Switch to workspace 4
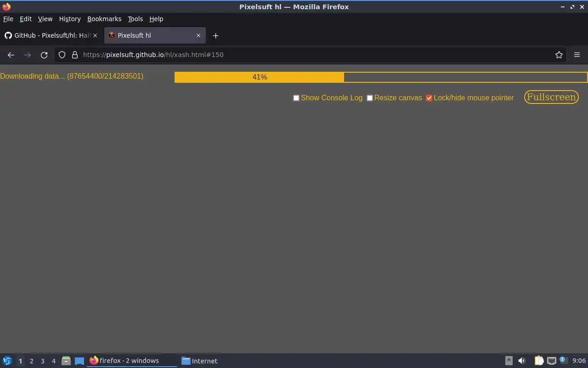The width and height of the screenshot is (588, 368). tap(53, 361)
